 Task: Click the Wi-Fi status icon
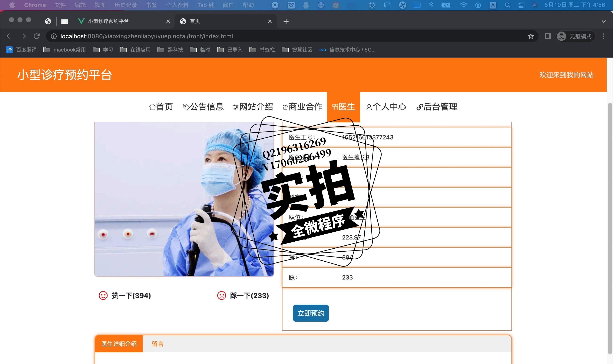[x=463, y=5]
